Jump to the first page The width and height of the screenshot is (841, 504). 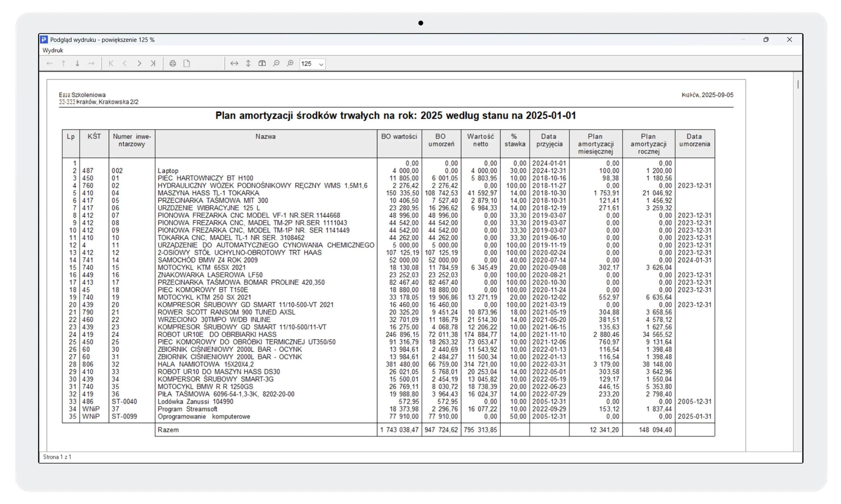pyautogui.click(x=111, y=63)
